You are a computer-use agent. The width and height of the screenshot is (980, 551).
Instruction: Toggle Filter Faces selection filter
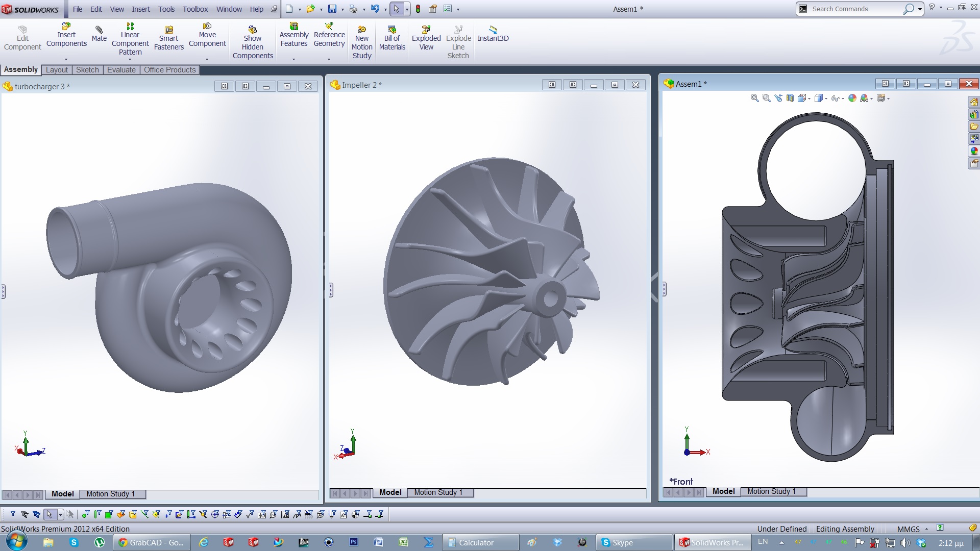pyautogui.click(x=109, y=514)
